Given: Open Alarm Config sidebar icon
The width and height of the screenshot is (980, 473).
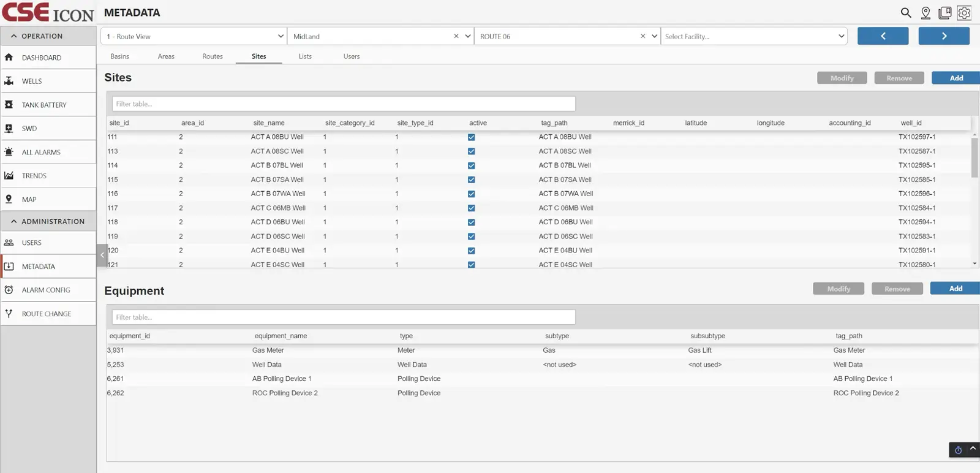Looking at the screenshot, I should point(9,290).
